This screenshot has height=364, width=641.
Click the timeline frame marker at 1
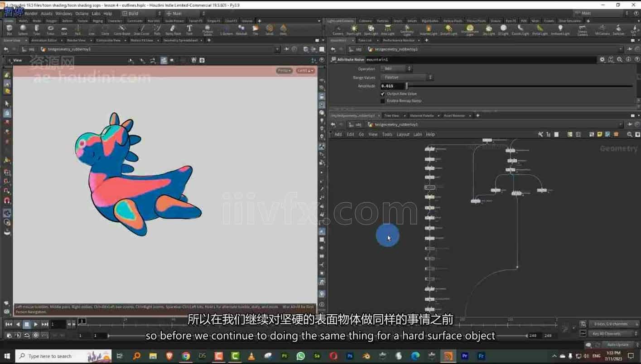click(x=82, y=321)
